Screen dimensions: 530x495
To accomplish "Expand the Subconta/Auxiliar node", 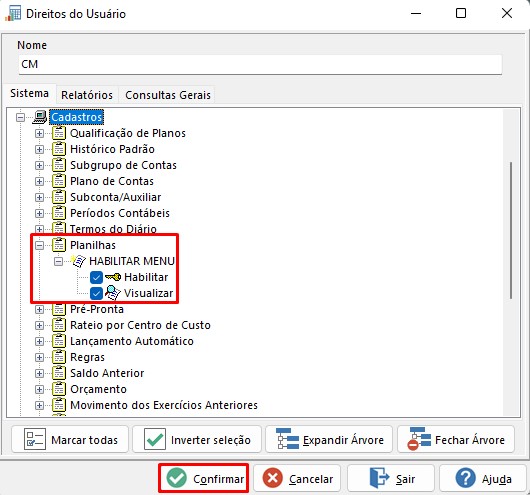I will (40, 197).
